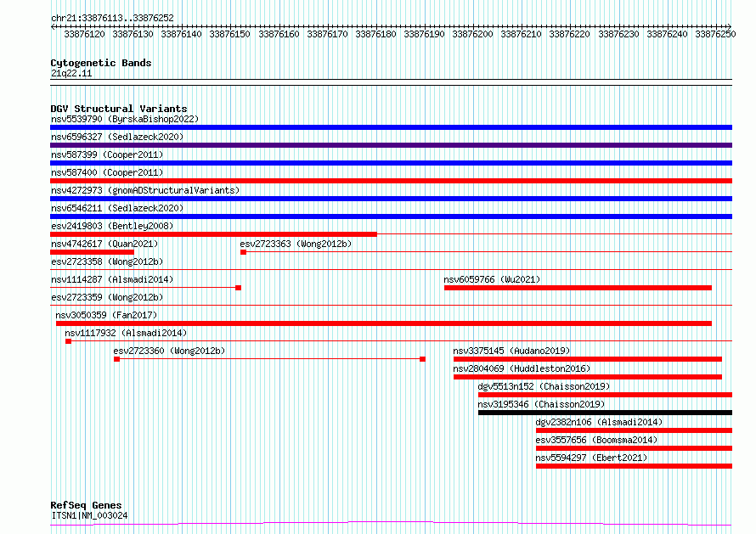Viewport: 756px width, 534px height.
Task: Open nsv1117932 (Alsmadi2014) label
Action: click(126, 333)
